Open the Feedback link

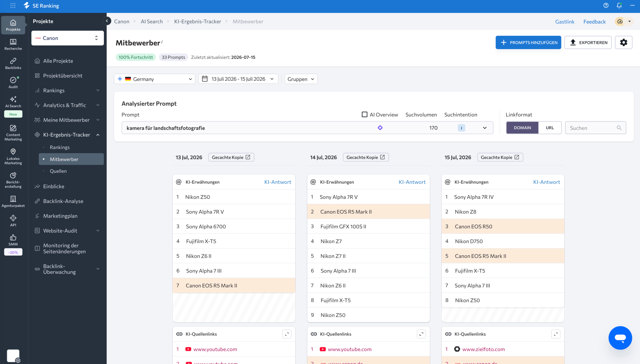coord(594,21)
